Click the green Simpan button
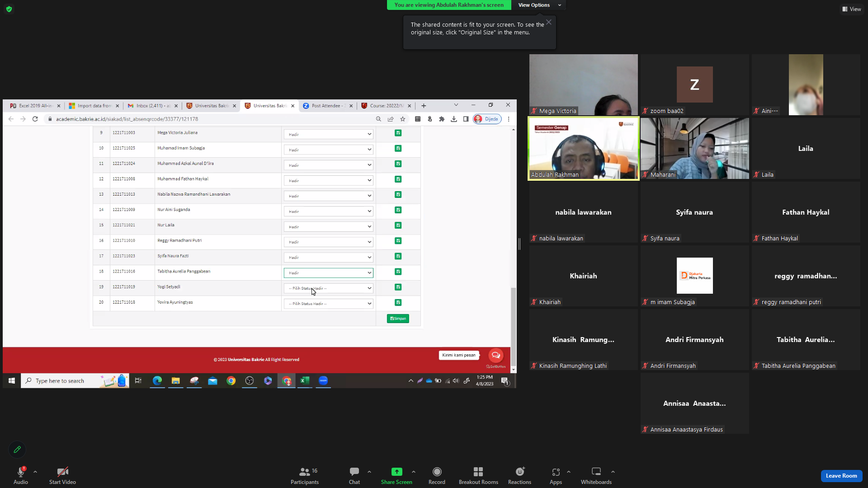868x488 pixels. coord(398,319)
